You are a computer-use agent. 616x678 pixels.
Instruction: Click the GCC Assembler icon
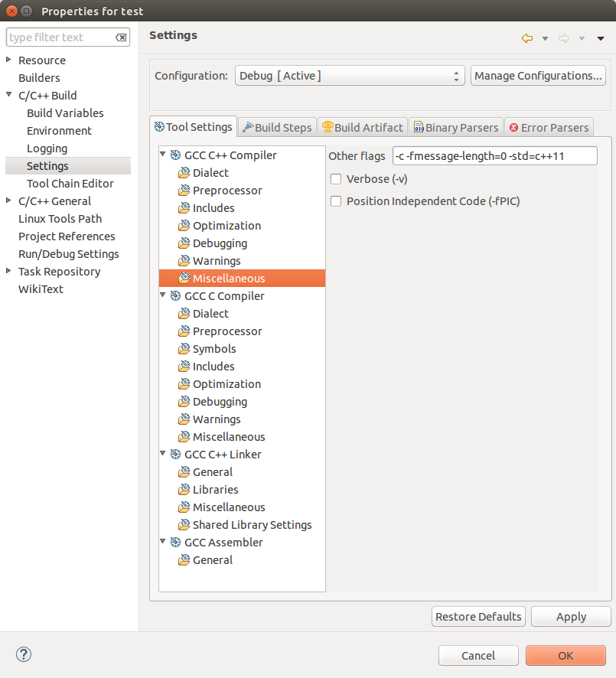[176, 542]
